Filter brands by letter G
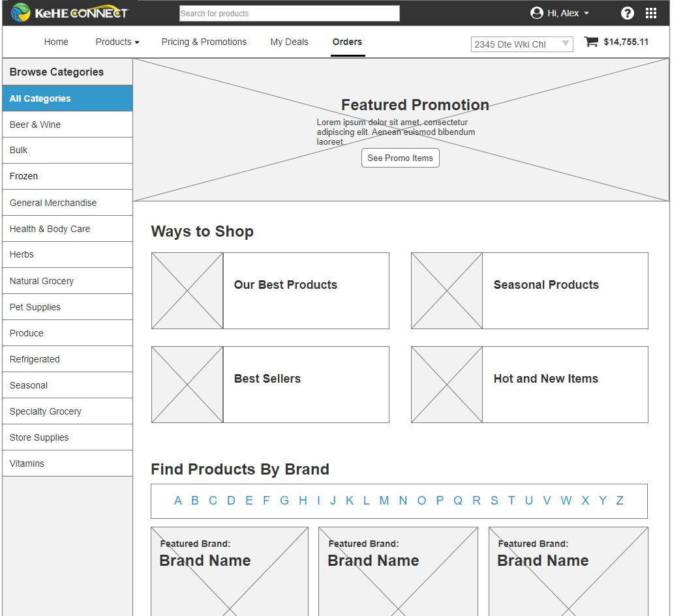Viewport: 700px width, 616px height. (x=284, y=501)
